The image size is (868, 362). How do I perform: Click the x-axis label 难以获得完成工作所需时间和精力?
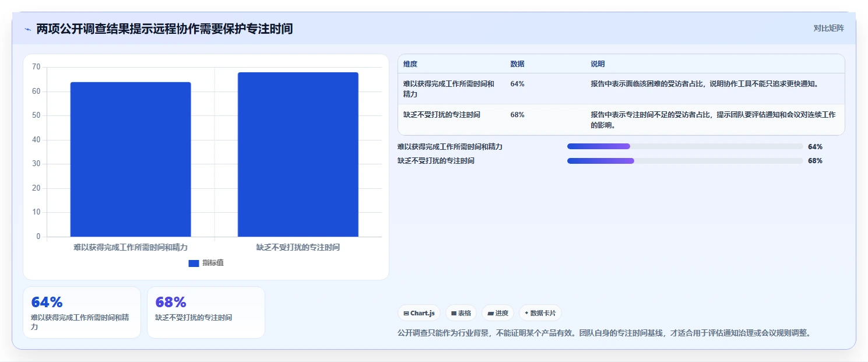click(131, 247)
